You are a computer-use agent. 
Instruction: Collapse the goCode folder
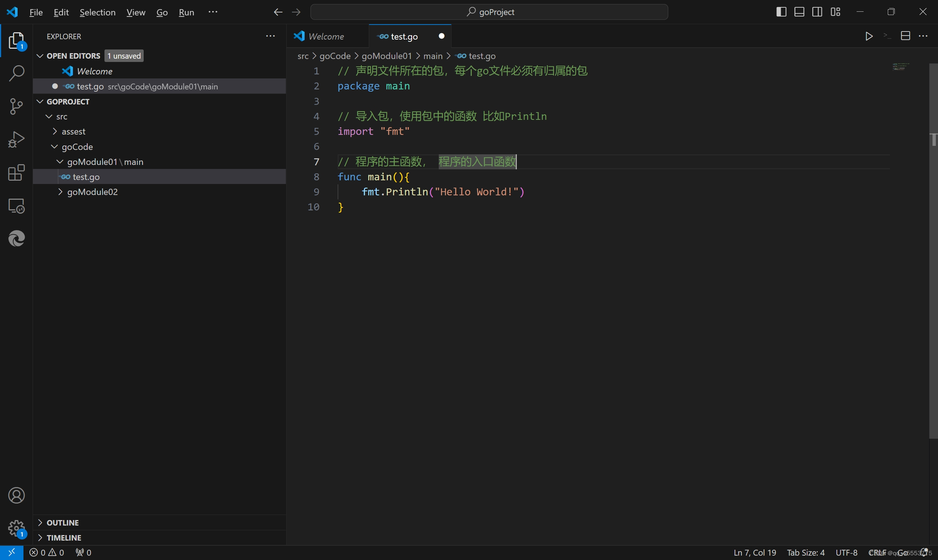(77, 147)
